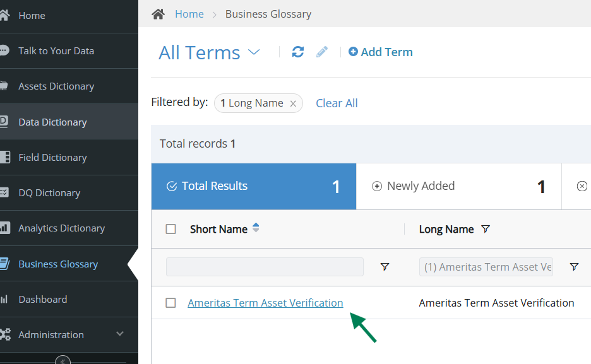Open the Ameritas Term Asset Verification link
The image size is (591, 364).
coord(265,303)
